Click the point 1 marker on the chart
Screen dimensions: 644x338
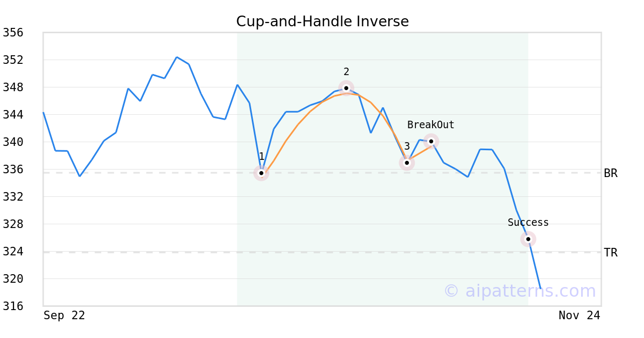point(261,173)
